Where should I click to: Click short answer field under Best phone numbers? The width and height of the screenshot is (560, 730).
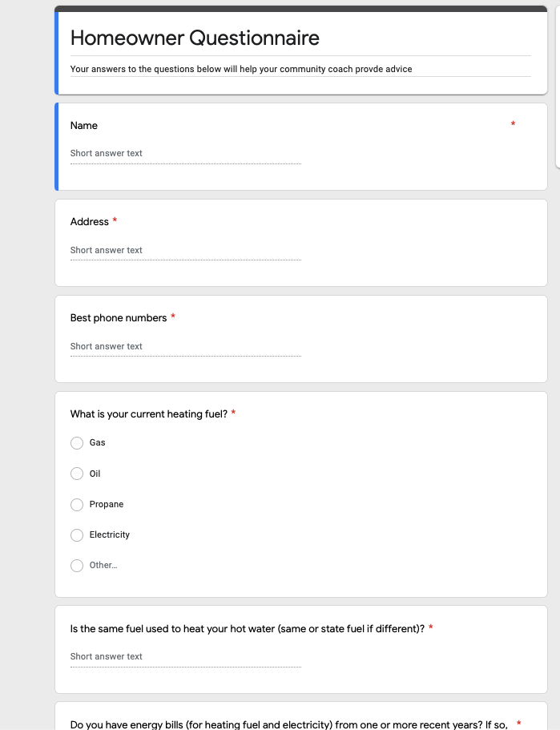point(186,347)
